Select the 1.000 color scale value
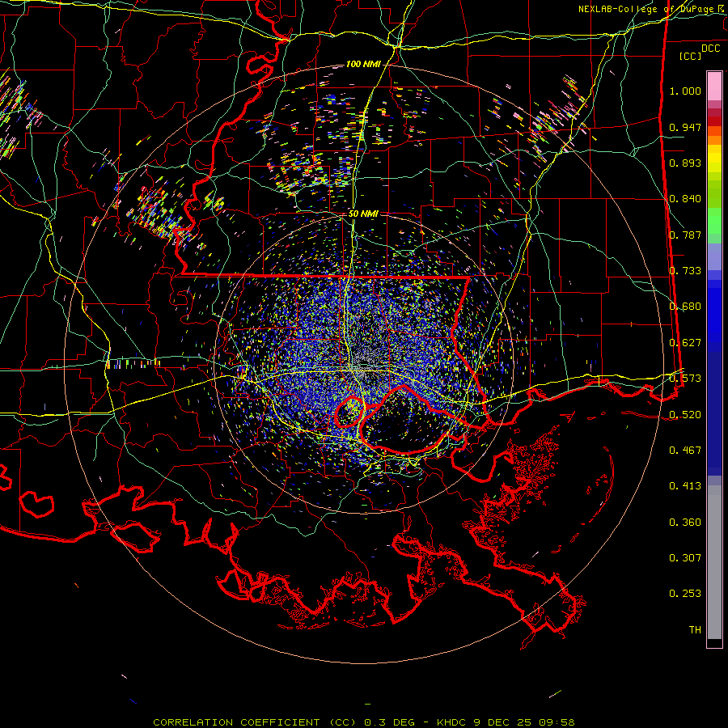This screenshot has height=728, width=728. tap(685, 91)
